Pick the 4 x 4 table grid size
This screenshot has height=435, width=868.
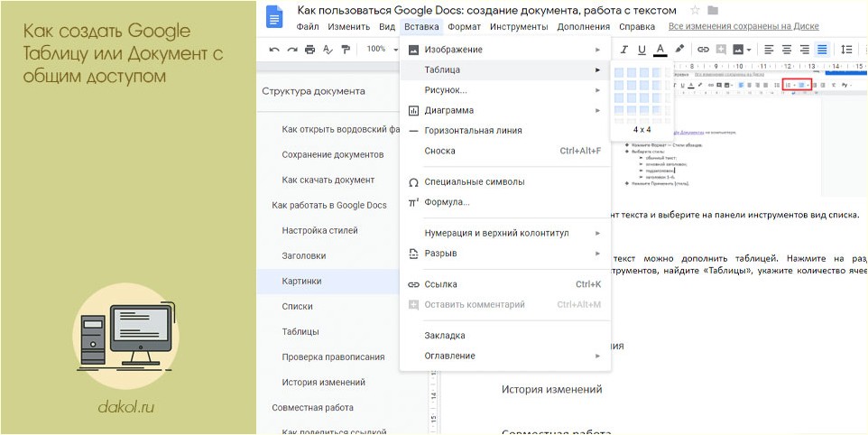pos(657,109)
